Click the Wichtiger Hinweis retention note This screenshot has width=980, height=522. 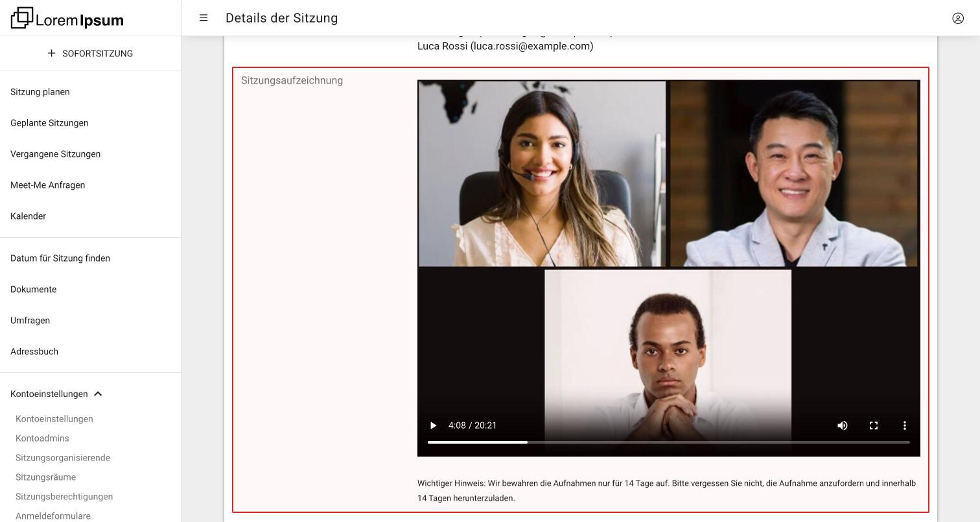coord(667,491)
